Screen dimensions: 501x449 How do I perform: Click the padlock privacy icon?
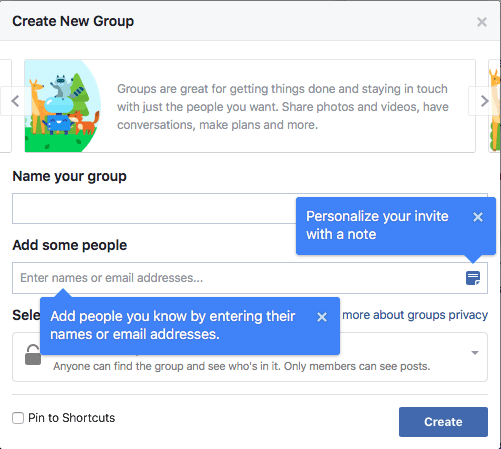point(33,355)
